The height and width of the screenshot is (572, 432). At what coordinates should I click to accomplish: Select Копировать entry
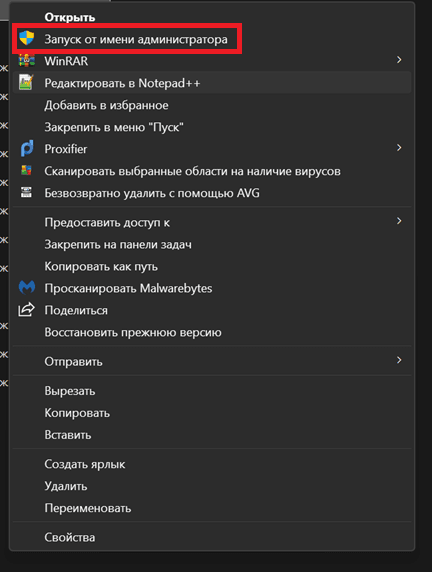[212, 413]
